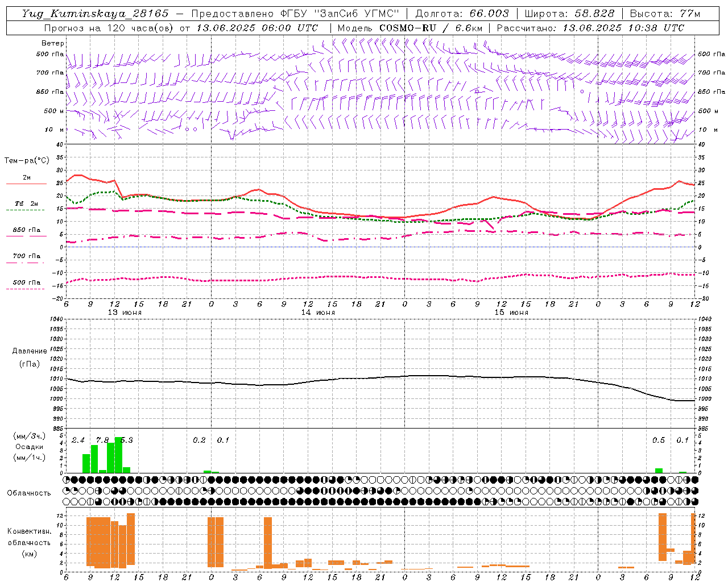Click the (гПа) unit under Давление
The height and width of the screenshot is (582, 728).
(x=29, y=364)
